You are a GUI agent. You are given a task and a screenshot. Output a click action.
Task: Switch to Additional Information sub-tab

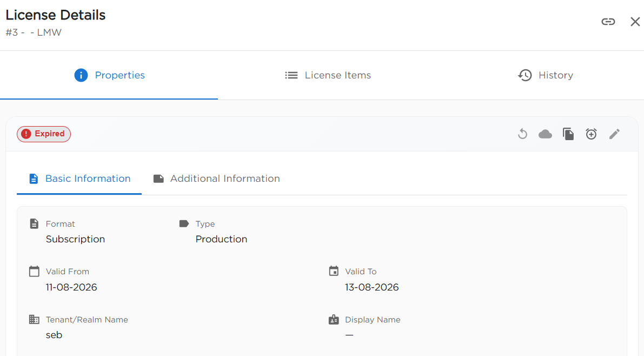tap(216, 179)
